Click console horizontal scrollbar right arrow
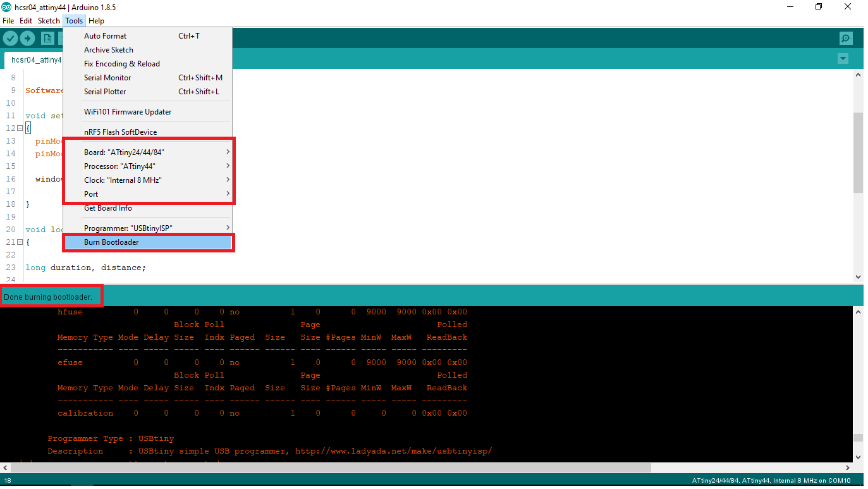The image size is (868, 489). click(848, 467)
